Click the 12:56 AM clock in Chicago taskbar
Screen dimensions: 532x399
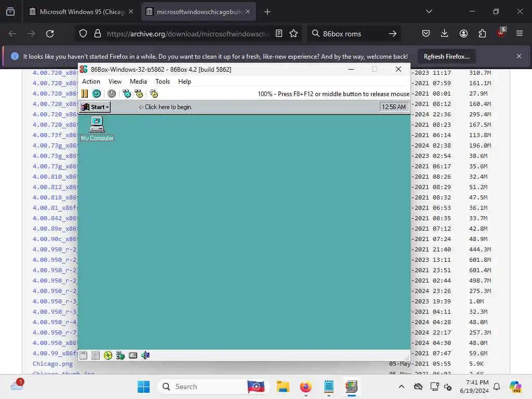click(x=394, y=107)
